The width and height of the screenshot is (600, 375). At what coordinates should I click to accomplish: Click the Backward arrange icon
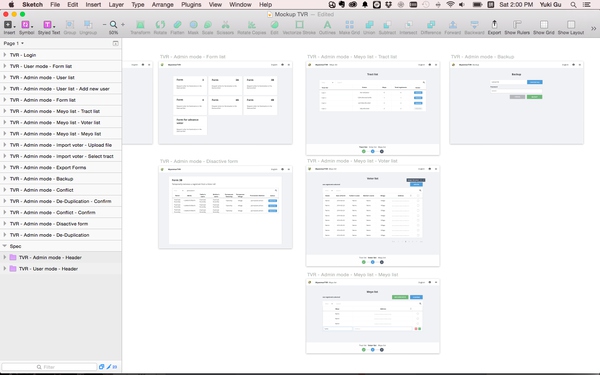[474, 25]
